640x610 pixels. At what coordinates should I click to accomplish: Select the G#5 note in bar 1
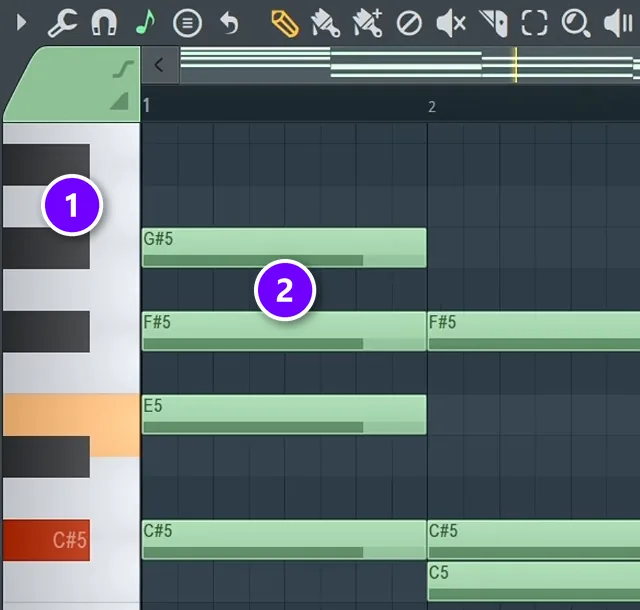click(x=284, y=248)
